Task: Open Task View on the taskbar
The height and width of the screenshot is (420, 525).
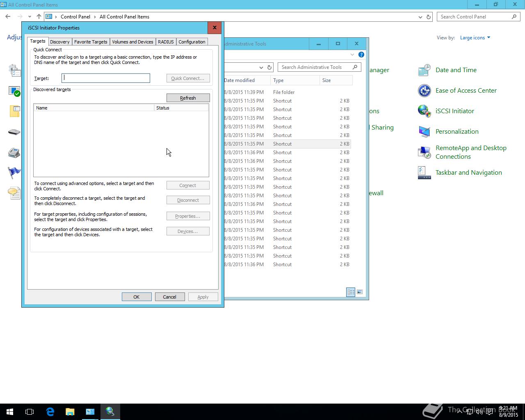Action: pyautogui.click(x=30, y=412)
